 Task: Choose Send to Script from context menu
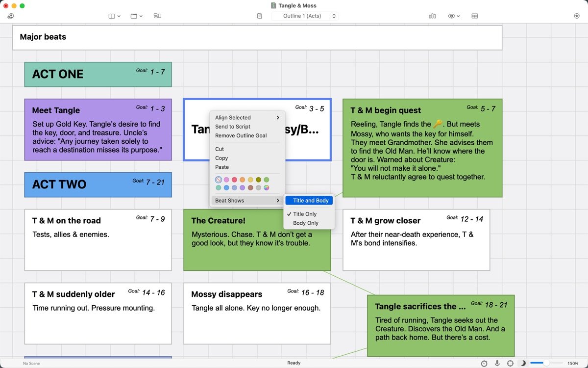pyautogui.click(x=233, y=127)
